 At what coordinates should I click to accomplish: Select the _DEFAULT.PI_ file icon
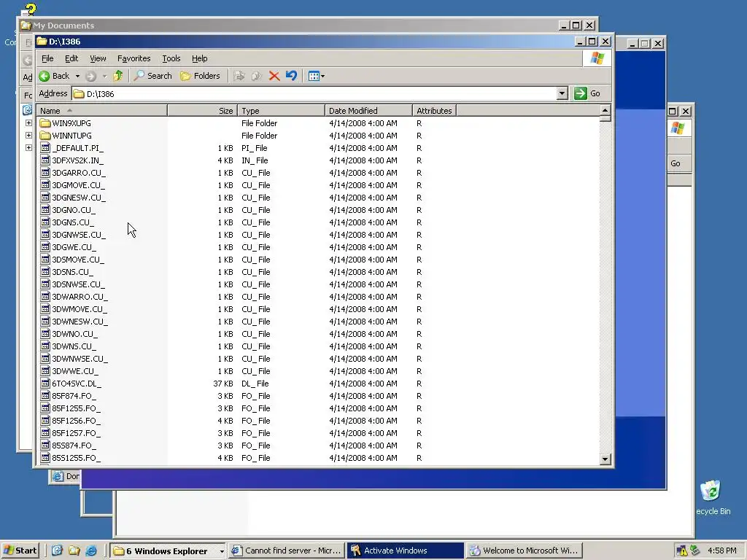pos(45,147)
